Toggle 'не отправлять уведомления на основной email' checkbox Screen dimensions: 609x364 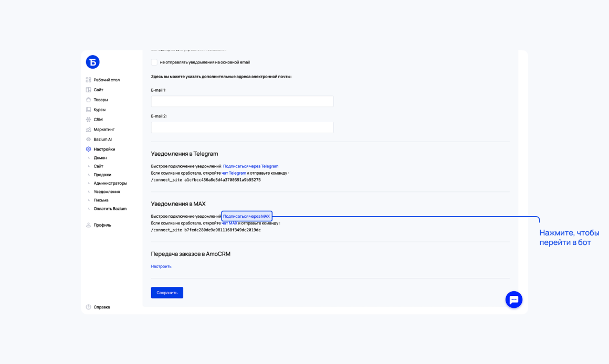(x=154, y=62)
